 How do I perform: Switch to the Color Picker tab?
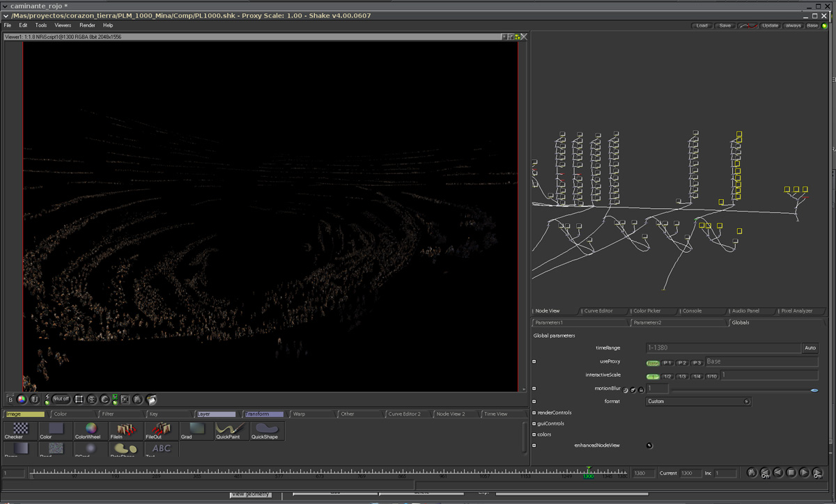[x=647, y=311]
